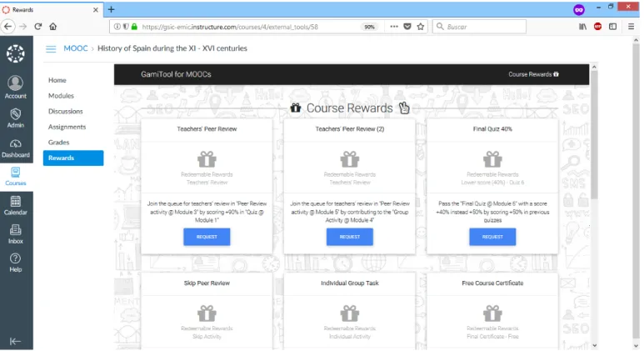Screen dimensions: 644x351
Task: Go to the Dashboard
Action: tap(16, 148)
